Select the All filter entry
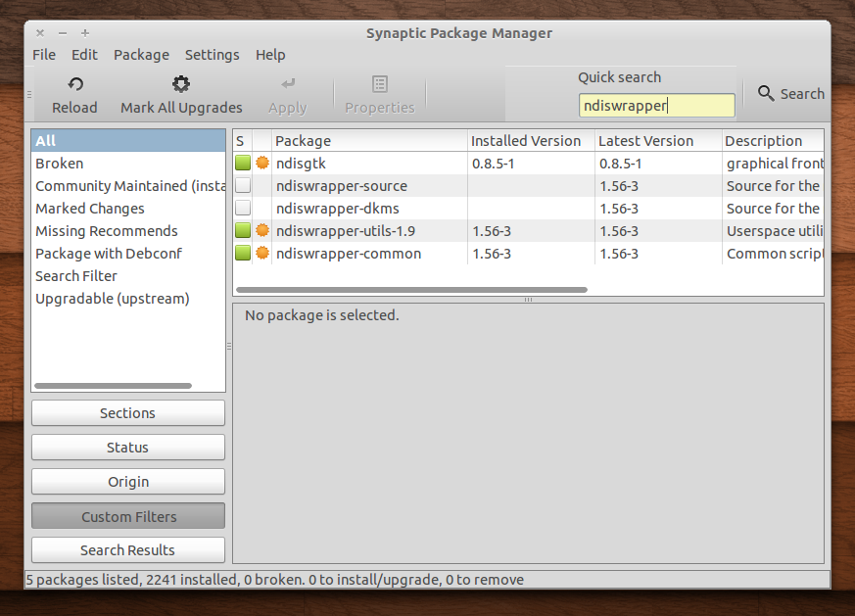 [128, 141]
